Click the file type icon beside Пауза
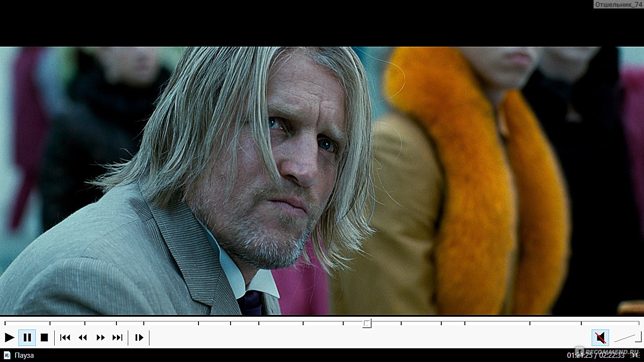Image resolution: width=644 pixels, height=362 pixels. click(x=7, y=355)
